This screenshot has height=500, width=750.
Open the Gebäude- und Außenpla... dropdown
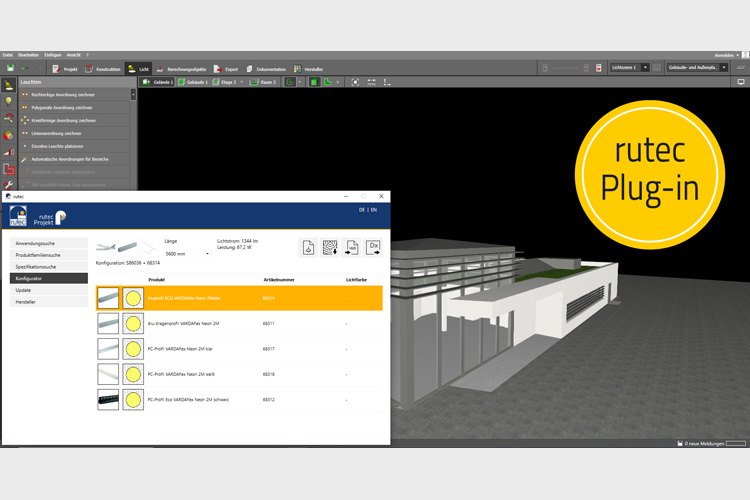click(x=697, y=68)
